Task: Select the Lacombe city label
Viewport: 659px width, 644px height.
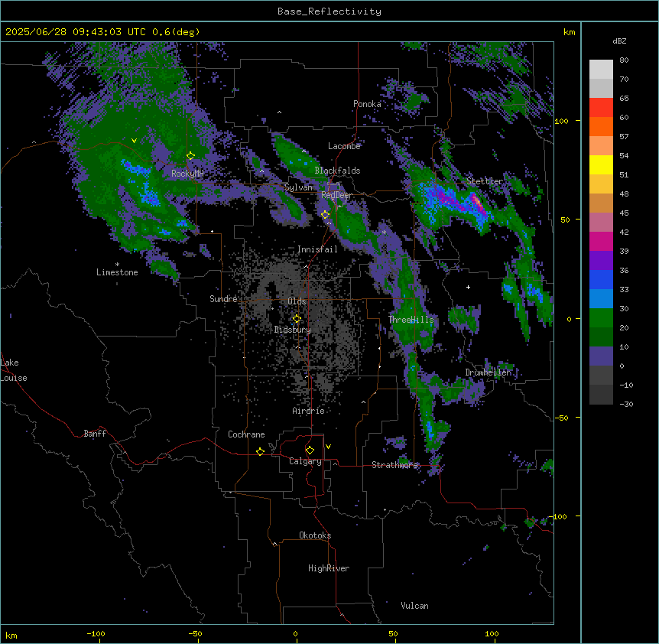Action: tap(344, 146)
